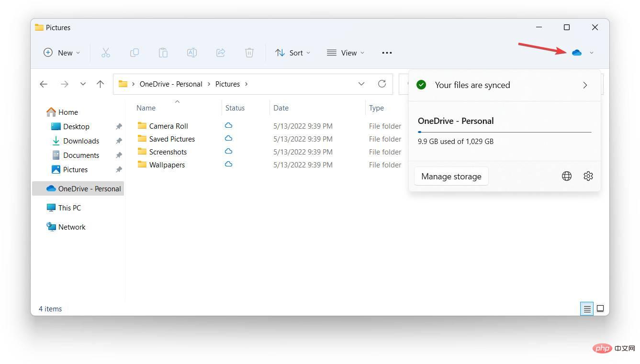The width and height of the screenshot is (640, 364).
Task: Click the Delete trash icon
Action: (x=249, y=53)
